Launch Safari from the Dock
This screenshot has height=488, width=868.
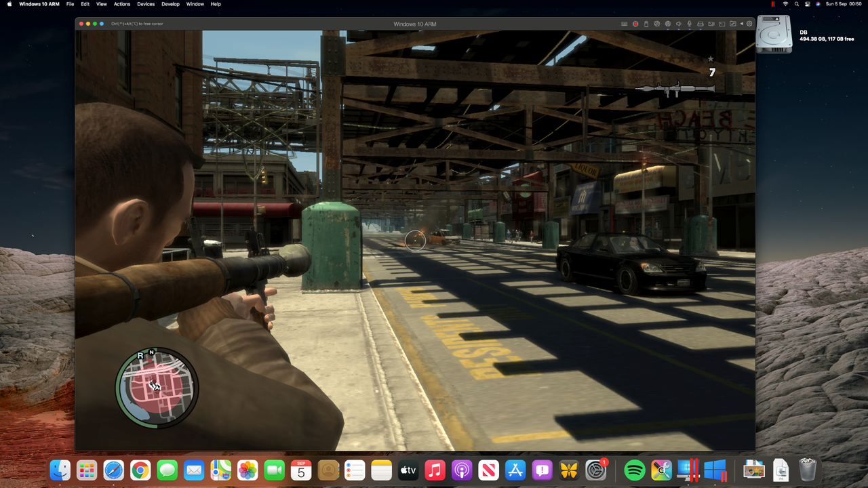114,470
